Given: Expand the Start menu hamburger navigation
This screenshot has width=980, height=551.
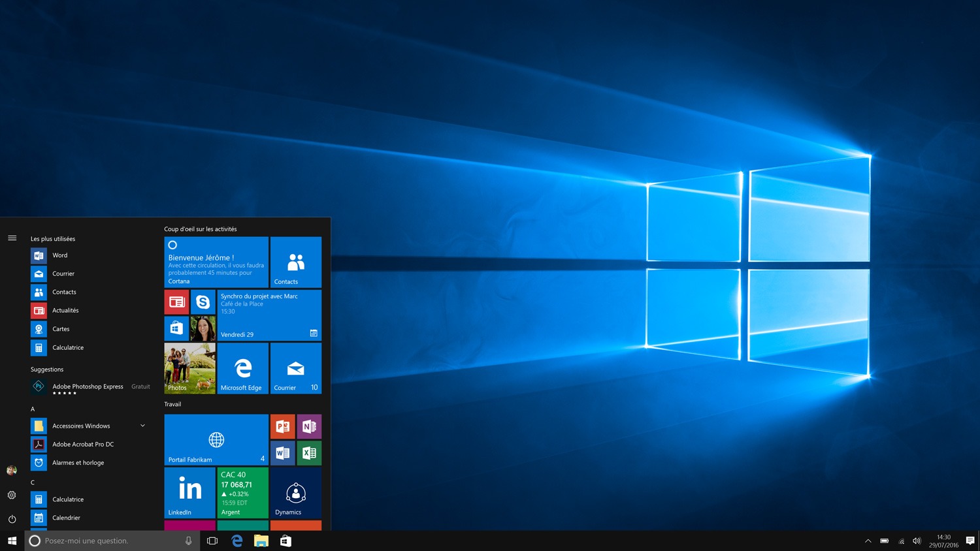Looking at the screenshot, I should pyautogui.click(x=12, y=238).
